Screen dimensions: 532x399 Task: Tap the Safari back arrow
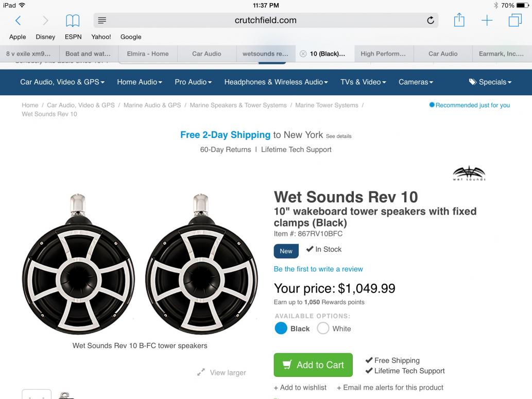pyautogui.click(x=19, y=21)
